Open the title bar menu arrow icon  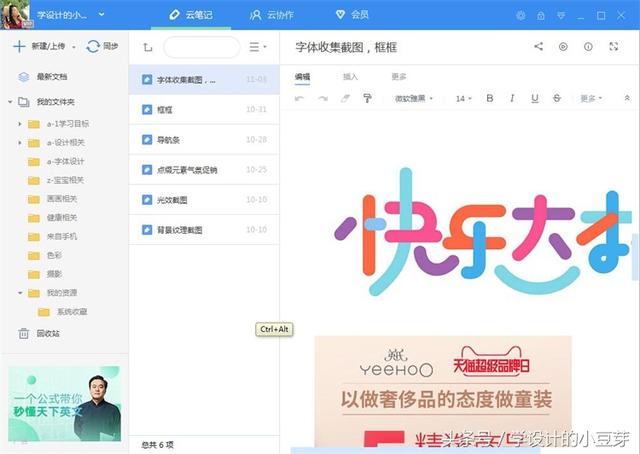click(x=561, y=16)
